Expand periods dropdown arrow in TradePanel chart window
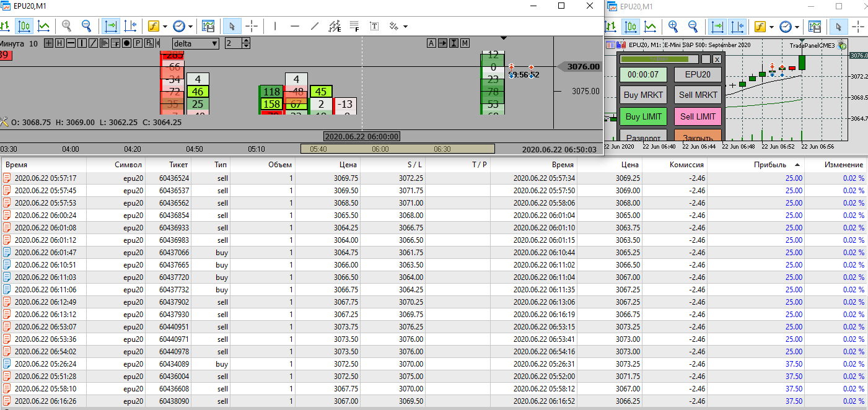Viewport: 868px width, 410px height. (x=797, y=27)
